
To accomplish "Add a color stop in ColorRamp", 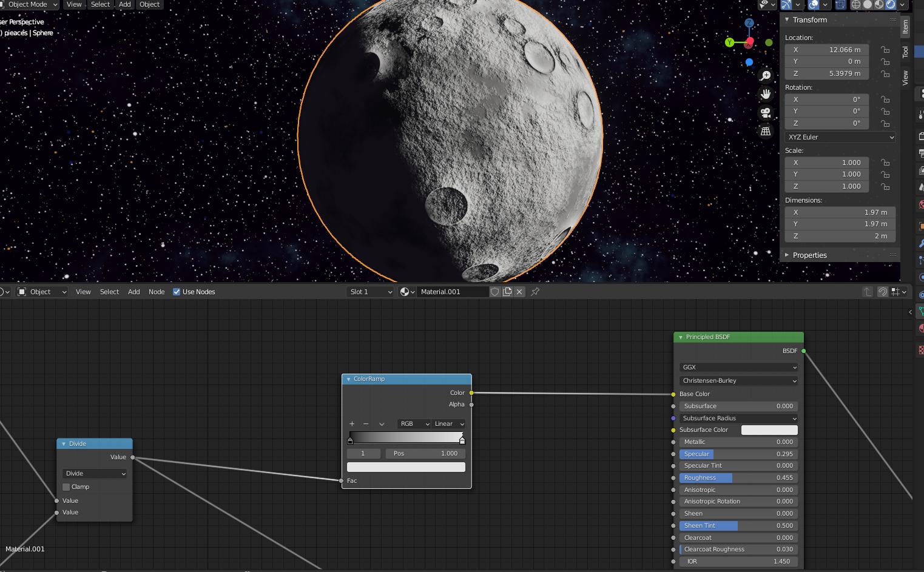I will pos(352,424).
